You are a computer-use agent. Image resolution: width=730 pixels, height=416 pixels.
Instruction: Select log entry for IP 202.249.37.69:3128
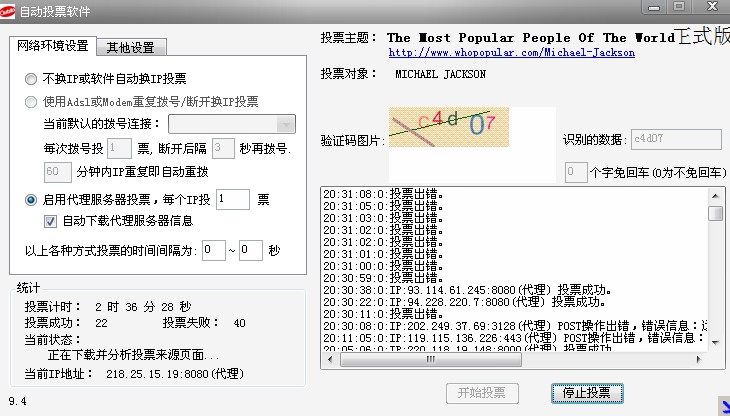click(x=515, y=326)
